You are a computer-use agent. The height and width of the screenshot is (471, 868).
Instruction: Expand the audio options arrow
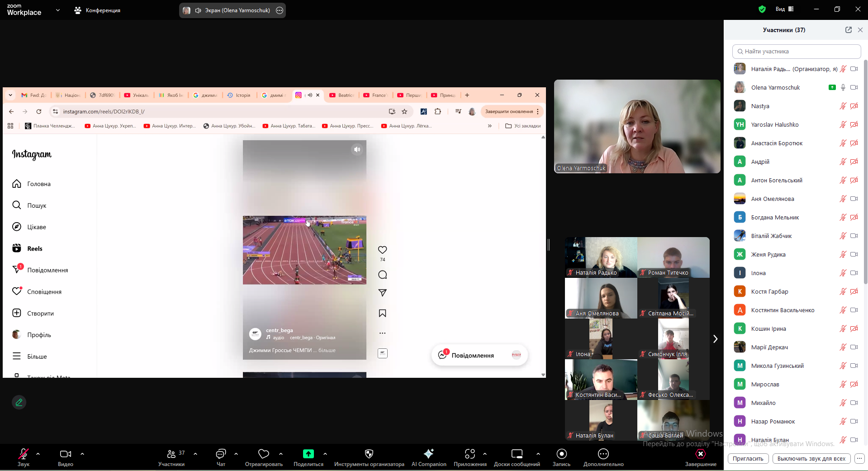pyautogui.click(x=38, y=453)
